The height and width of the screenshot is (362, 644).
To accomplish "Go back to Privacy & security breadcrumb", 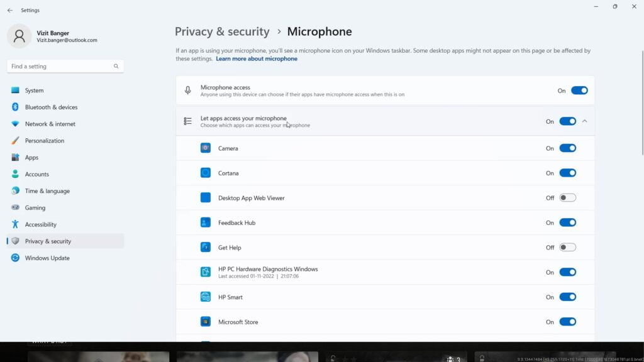I will pos(222,31).
